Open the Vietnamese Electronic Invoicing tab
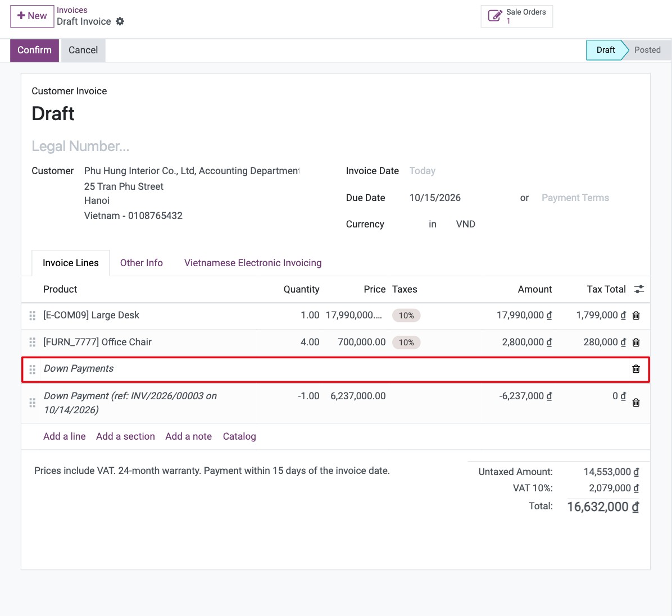The height and width of the screenshot is (616, 672). click(253, 263)
